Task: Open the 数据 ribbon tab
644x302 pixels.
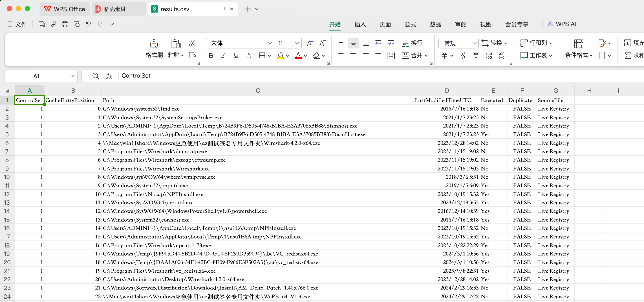Action: (x=435, y=24)
